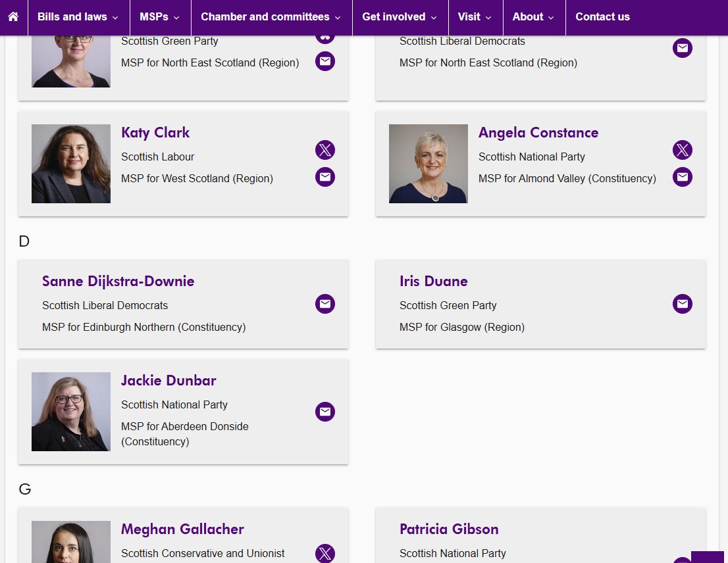Open Katy Clark's MSP profile
This screenshot has height=563, width=728.
(x=155, y=133)
